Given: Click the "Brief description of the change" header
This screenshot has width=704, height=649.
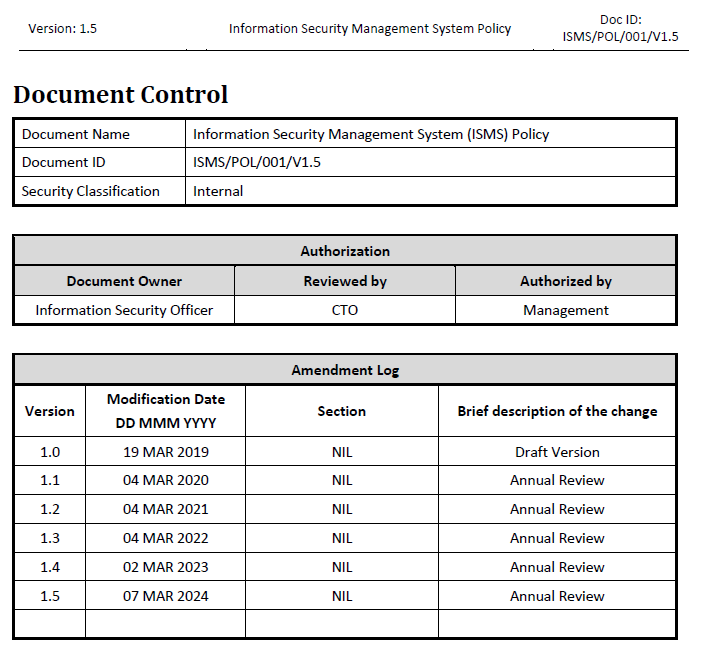Looking at the screenshot, I should 557,411.
